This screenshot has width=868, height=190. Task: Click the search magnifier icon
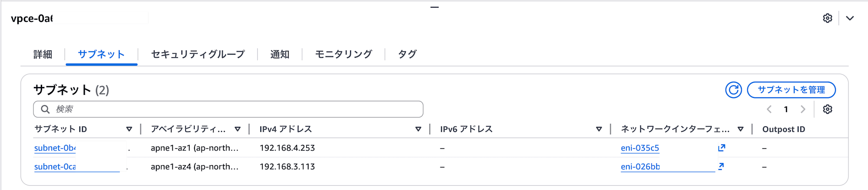point(45,109)
